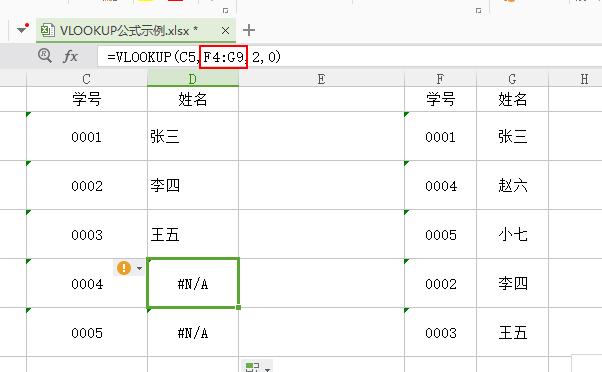
Task: Select column E header
Action: click(321, 79)
